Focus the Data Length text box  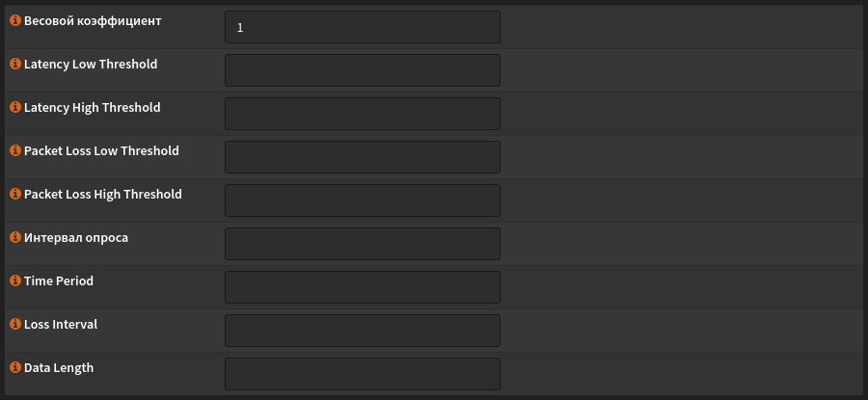click(x=363, y=374)
